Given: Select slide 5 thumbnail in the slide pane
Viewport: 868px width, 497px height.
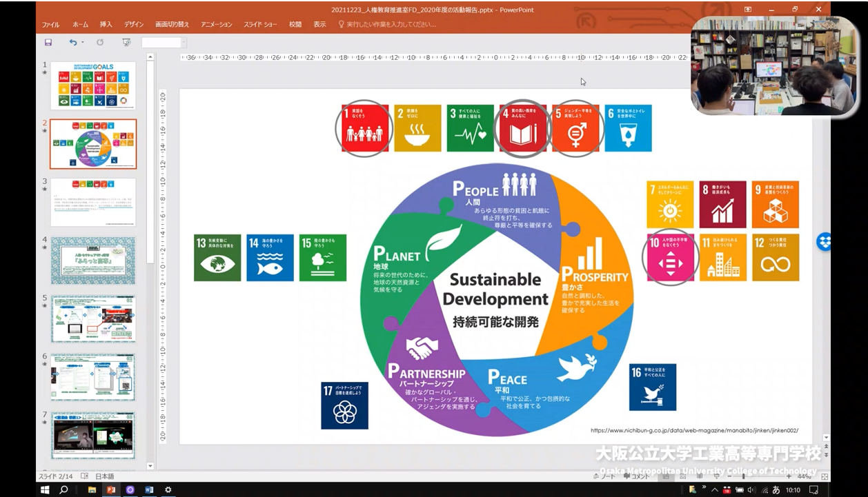Looking at the screenshot, I should (x=93, y=319).
